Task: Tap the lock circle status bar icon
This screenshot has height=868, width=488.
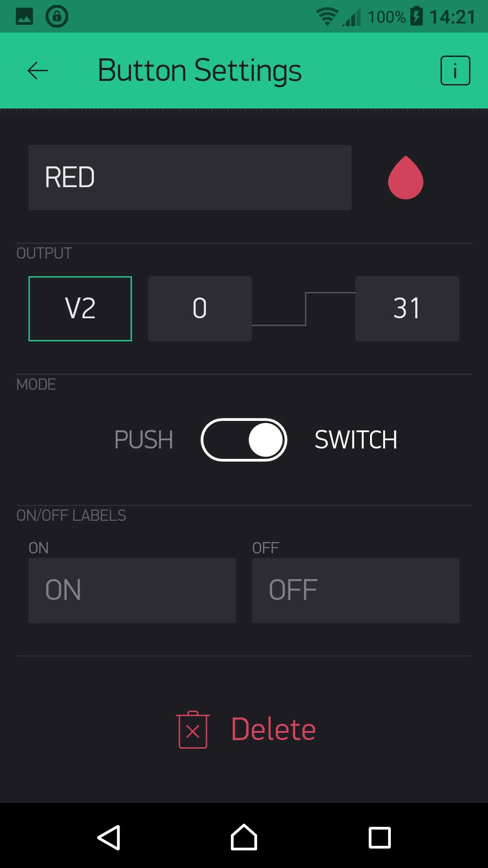Action: tap(57, 17)
